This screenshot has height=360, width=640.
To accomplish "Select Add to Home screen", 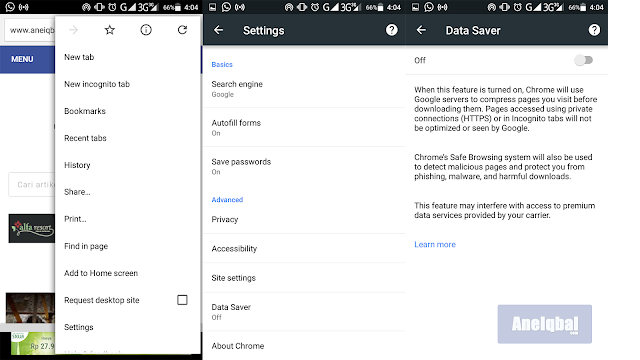I will [x=127, y=273].
